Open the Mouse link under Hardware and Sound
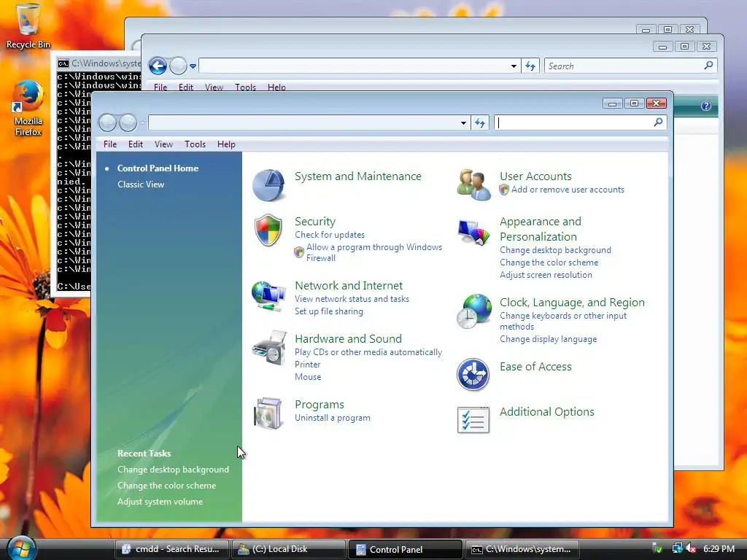Viewport: 747px width, 560px height. (308, 377)
